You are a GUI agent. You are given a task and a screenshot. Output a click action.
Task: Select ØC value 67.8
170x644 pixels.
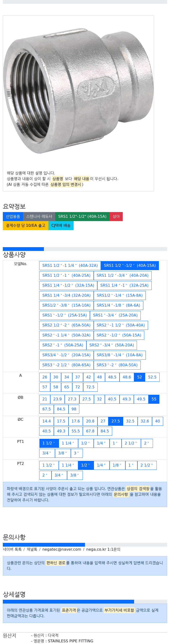(x=90, y=431)
